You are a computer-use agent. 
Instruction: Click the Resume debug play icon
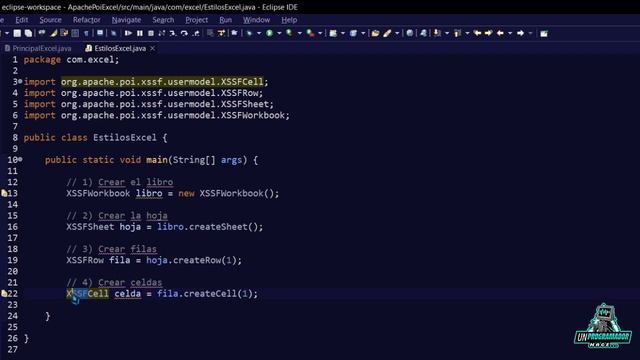pyautogui.click(x=128, y=33)
